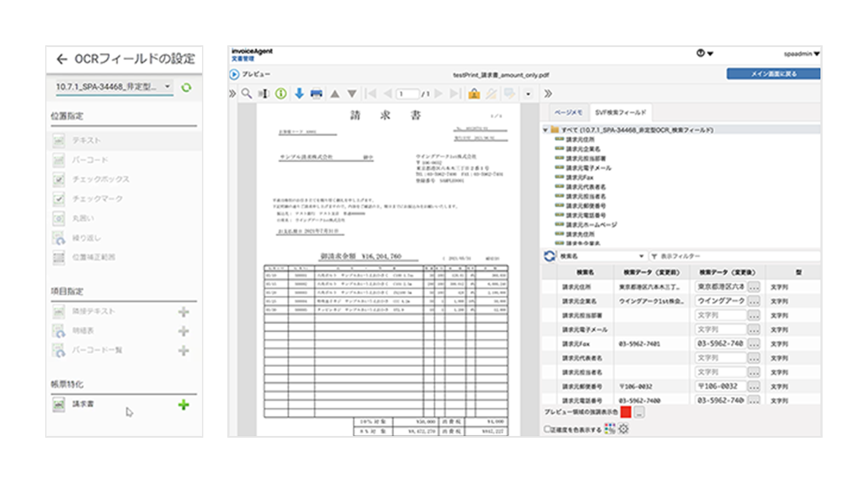Viewport: 868px width, 483px height.
Task: Click the blue refresh icon above search table
Action: [550, 256]
